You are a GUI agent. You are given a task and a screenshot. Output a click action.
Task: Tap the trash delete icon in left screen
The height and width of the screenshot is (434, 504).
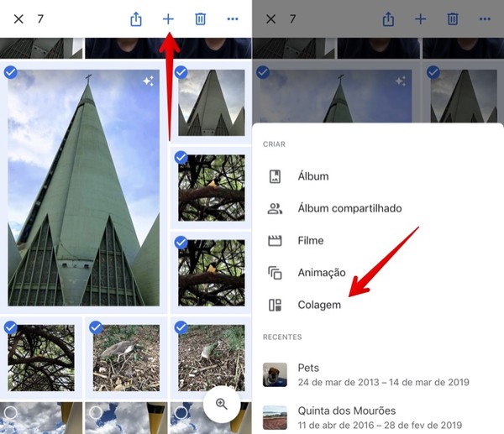pyautogui.click(x=200, y=19)
